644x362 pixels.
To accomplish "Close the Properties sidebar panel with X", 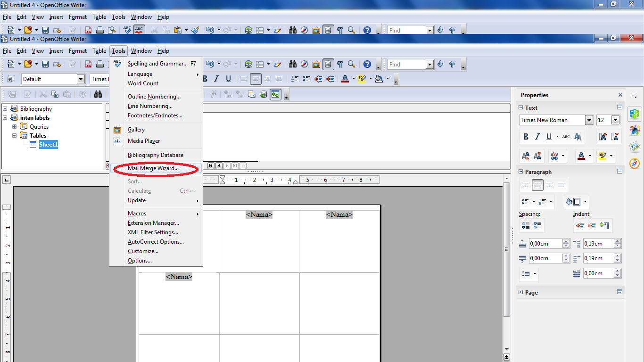I will point(620,95).
